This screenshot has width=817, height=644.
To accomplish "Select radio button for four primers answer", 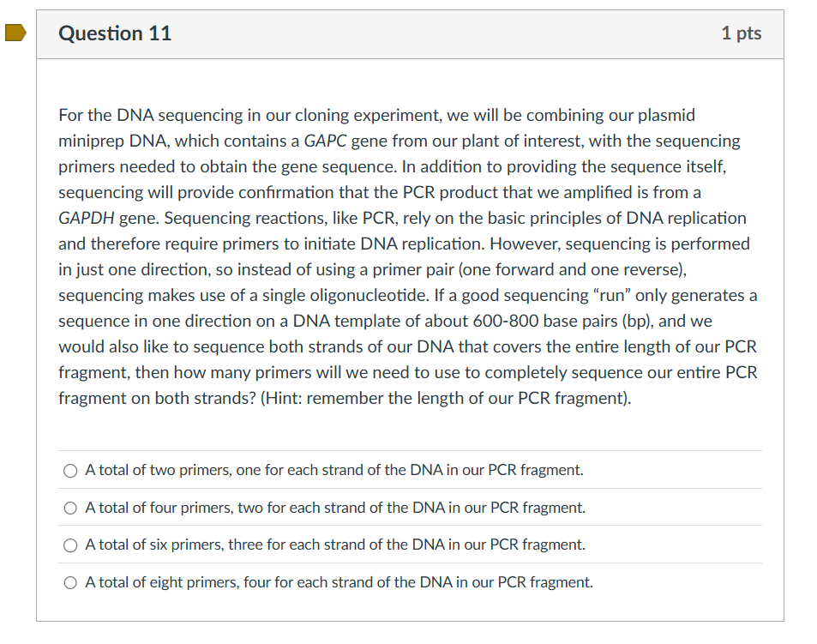I will coord(69,508).
